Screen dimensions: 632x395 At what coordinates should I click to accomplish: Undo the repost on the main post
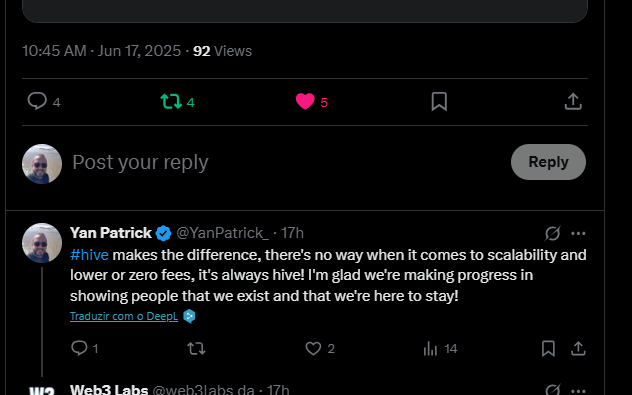[x=177, y=102]
